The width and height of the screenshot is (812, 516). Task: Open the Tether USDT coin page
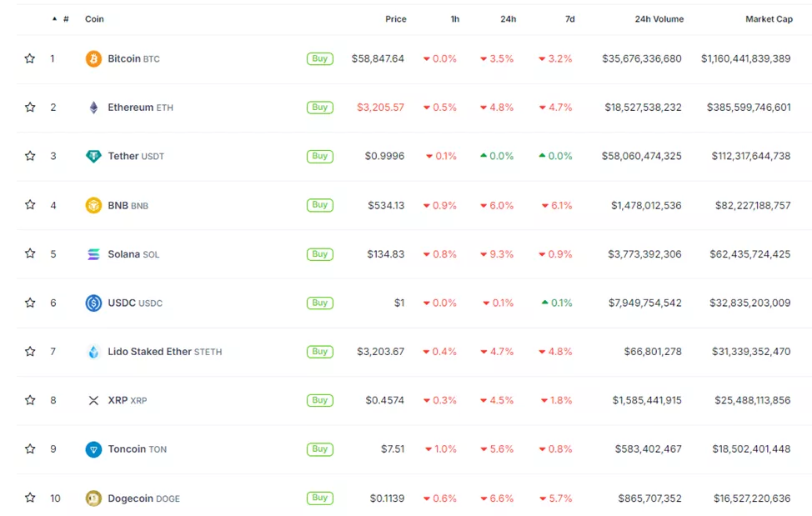(136, 156)
